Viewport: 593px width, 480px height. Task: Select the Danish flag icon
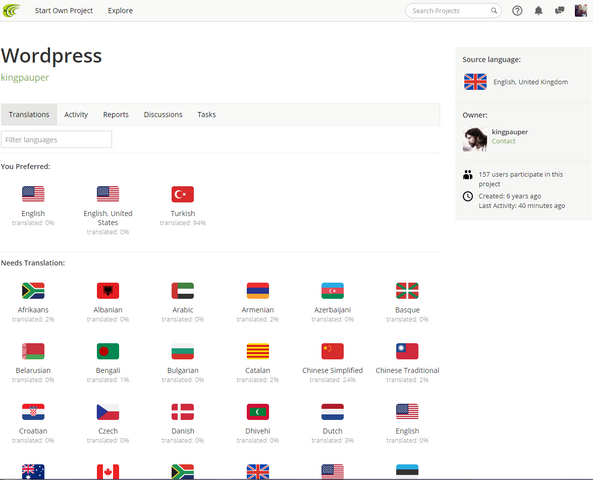coord(183,412)
